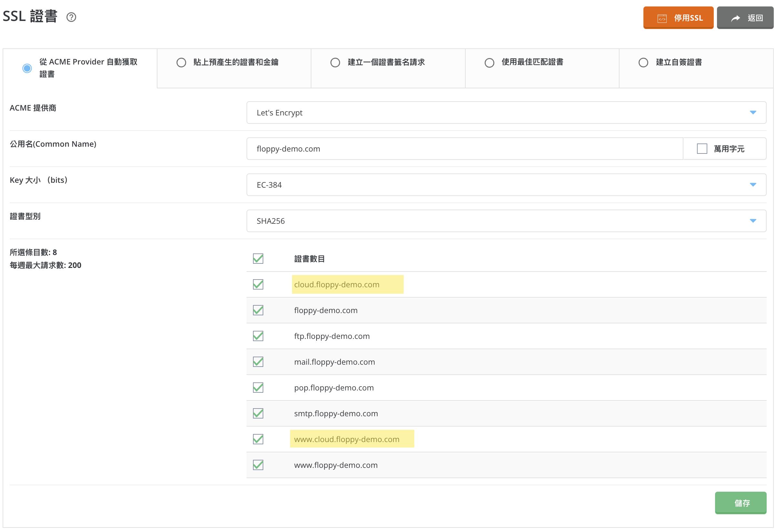Image resolution: width=777 pixels, height=532 pixels.
Task: Click the green 儲存 save button
Action: (x=740, y=503)
